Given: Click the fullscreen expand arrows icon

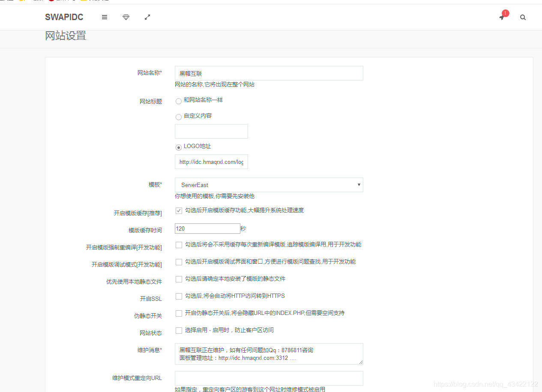Looking at the screenshot, I should (147, 17).
